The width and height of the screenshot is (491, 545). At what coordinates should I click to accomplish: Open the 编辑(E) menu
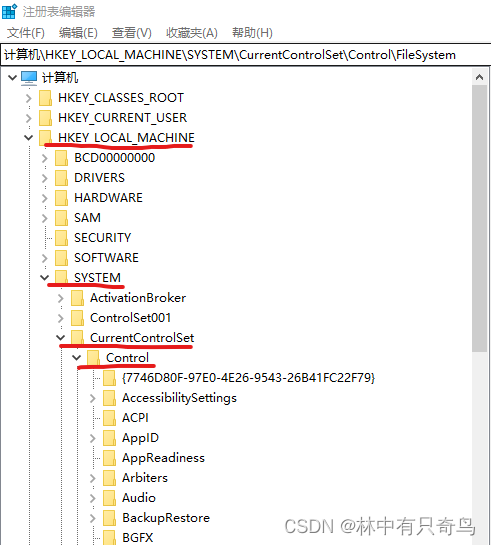[x=78, y=33]
